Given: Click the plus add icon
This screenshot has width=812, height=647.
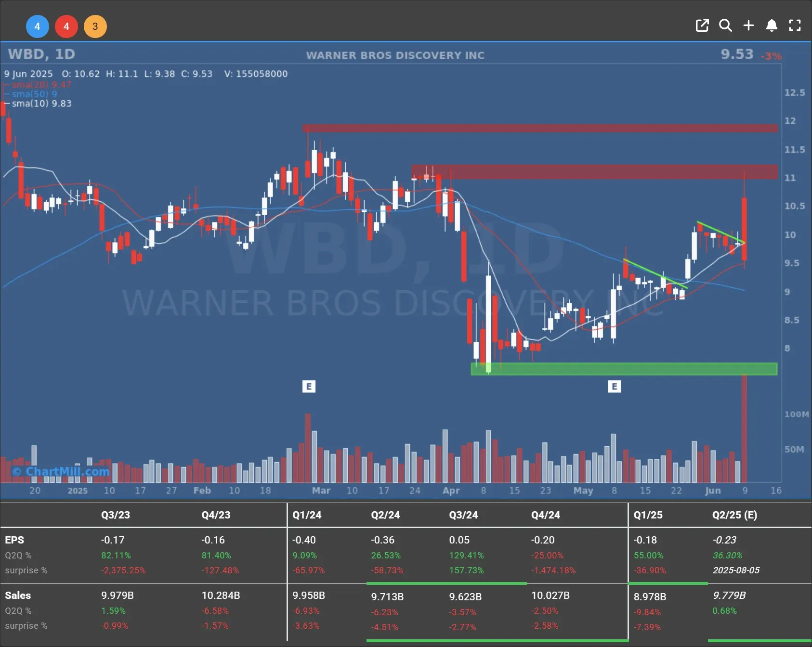Looking at the screenshot, I should pos(748,26).
